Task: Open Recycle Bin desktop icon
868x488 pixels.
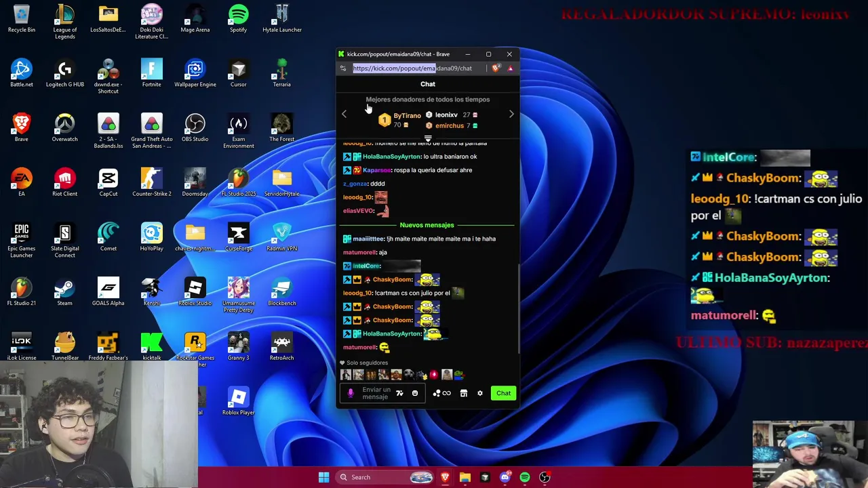Action: [22, 19]
